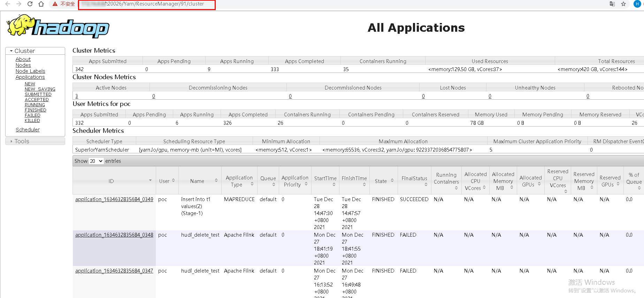Go to the browser home icon
644x298 pixels.
click(41, 4)
